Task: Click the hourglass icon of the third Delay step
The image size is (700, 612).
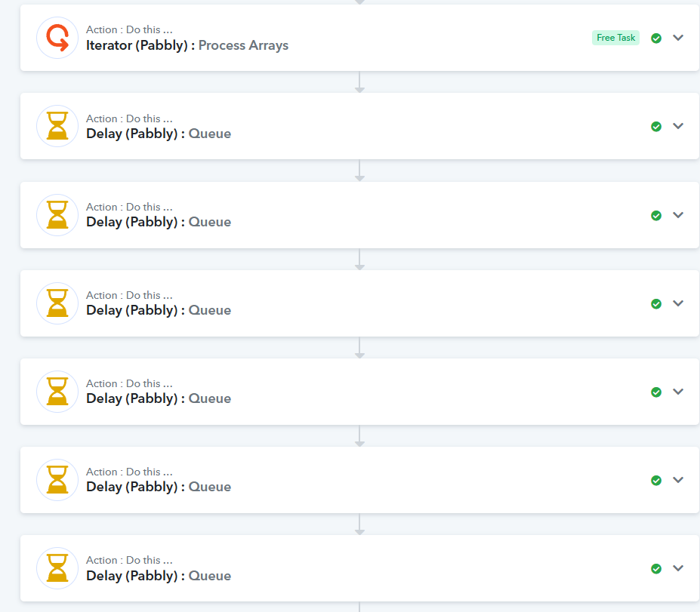Action: (57, 303)
